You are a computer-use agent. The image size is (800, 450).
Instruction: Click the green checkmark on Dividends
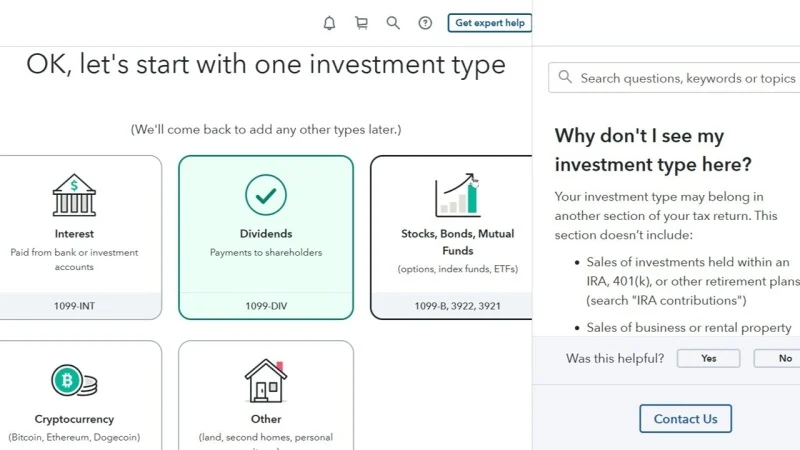point(265,195)
